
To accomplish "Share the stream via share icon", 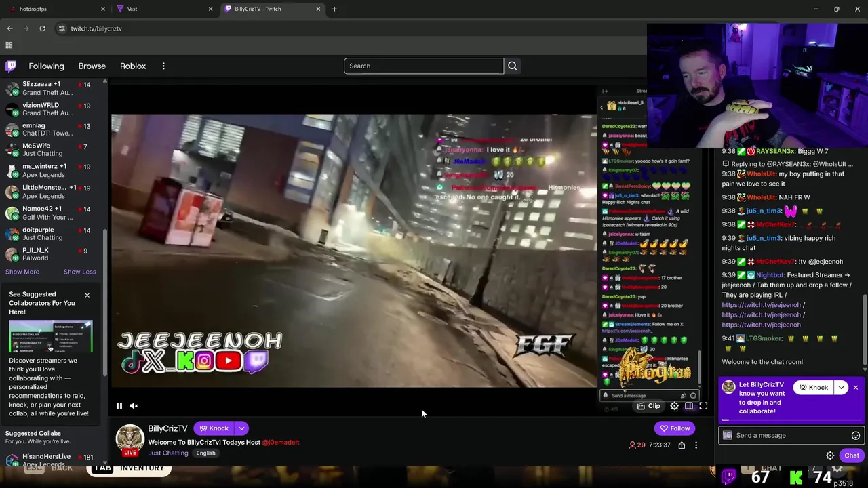I will (682, 445).
